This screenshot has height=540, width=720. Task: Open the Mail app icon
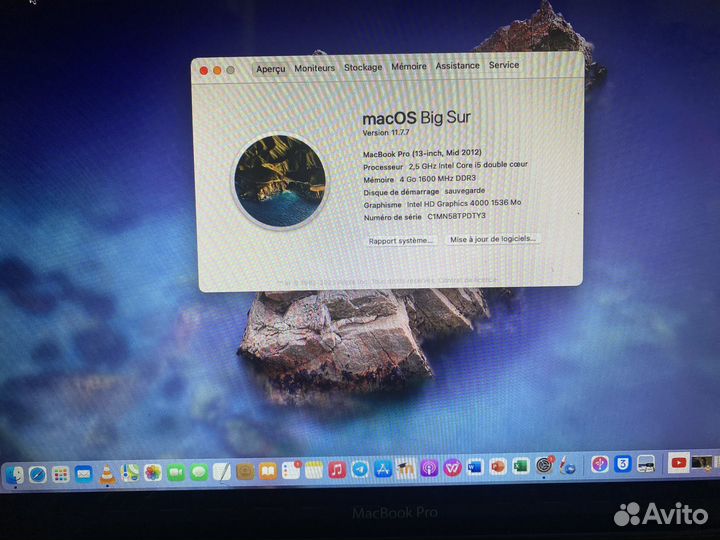tap(84, 474)
